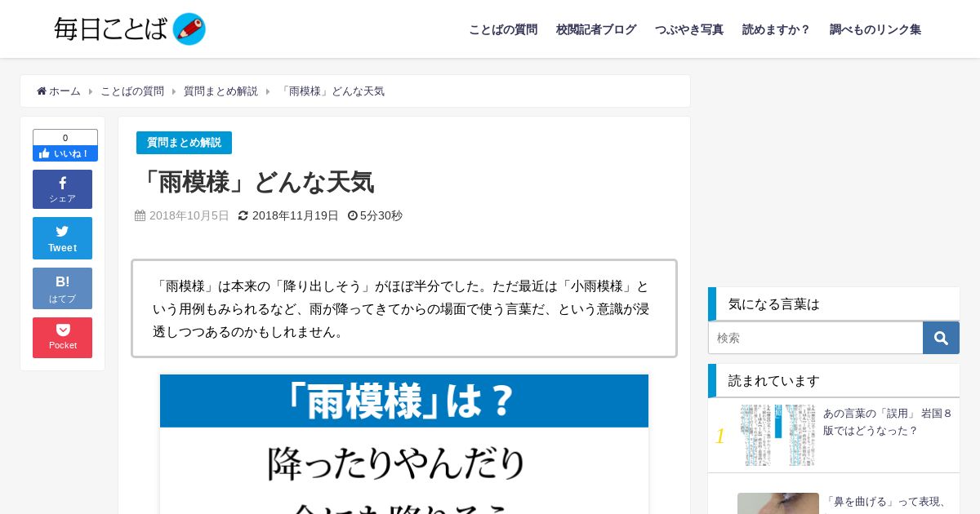
Task: Bookmark with はてブ button
Action: point(62,288)
